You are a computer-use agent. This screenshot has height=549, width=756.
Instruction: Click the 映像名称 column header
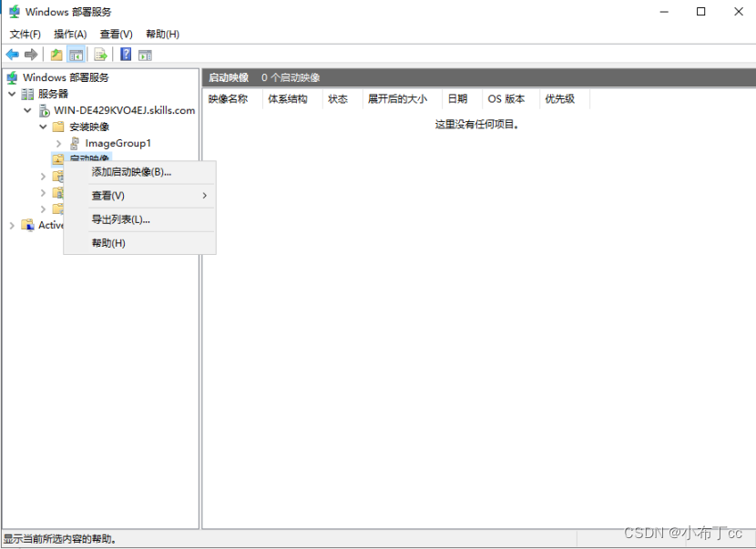click(233, 99)
